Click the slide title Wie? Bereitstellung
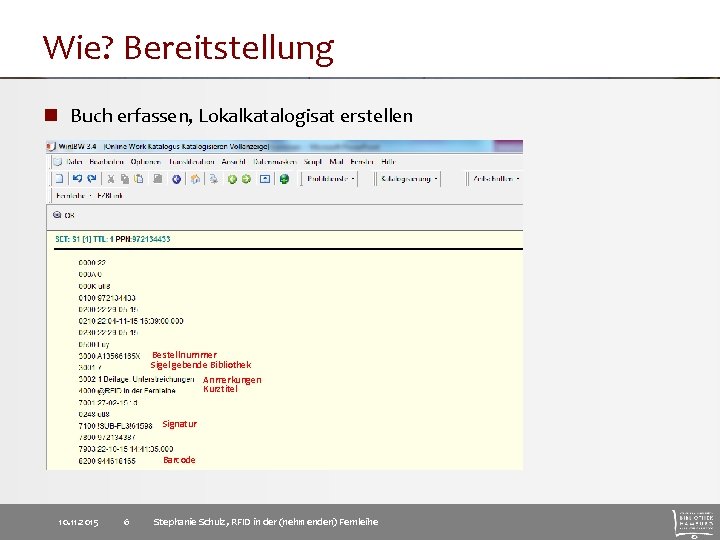This screenshot has width=720, height=540. [x=188, y=48]
